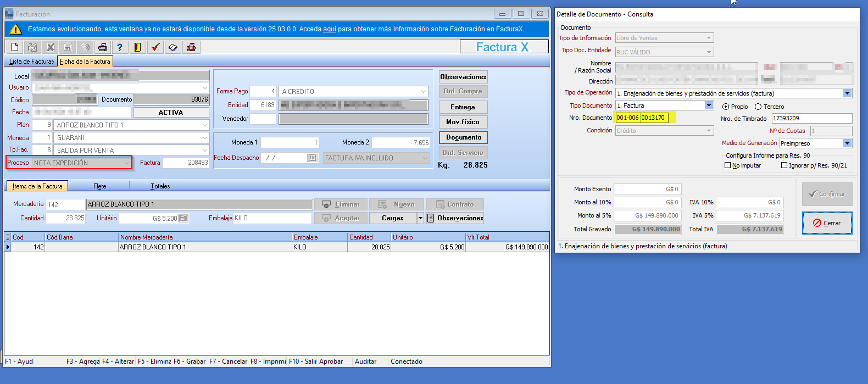868x384 pixels.
Task: Open the FACTURA IVA INCLUIDO dropdown
Action: pyautogui.click(x=425, y=158)
